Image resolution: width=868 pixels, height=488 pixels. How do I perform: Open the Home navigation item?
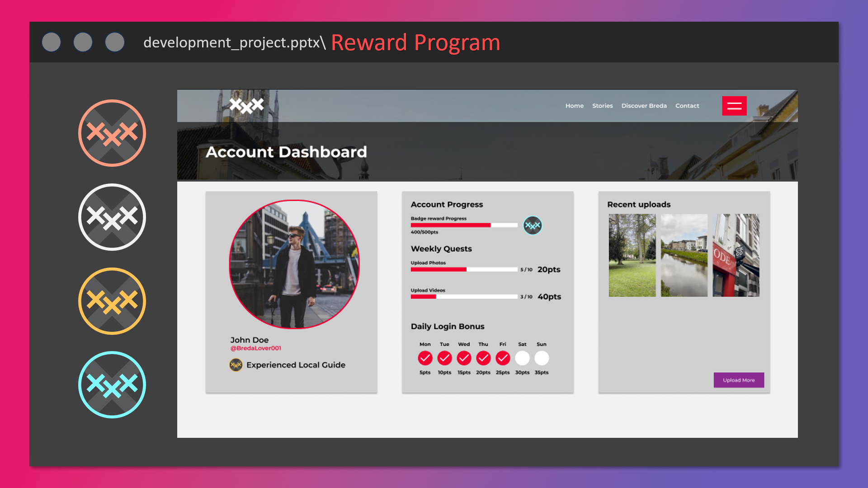pyautogui.click(x=574, y=106)
